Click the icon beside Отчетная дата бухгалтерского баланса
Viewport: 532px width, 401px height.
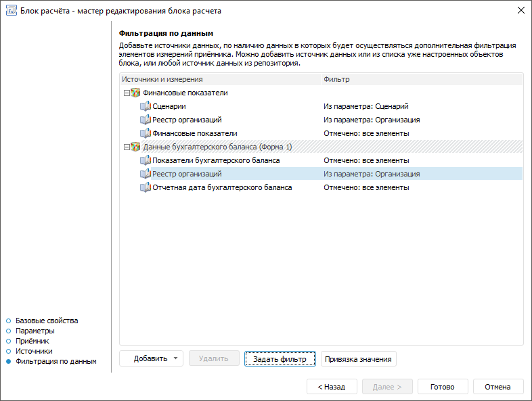pyautogui.click(x=145, y=187)
